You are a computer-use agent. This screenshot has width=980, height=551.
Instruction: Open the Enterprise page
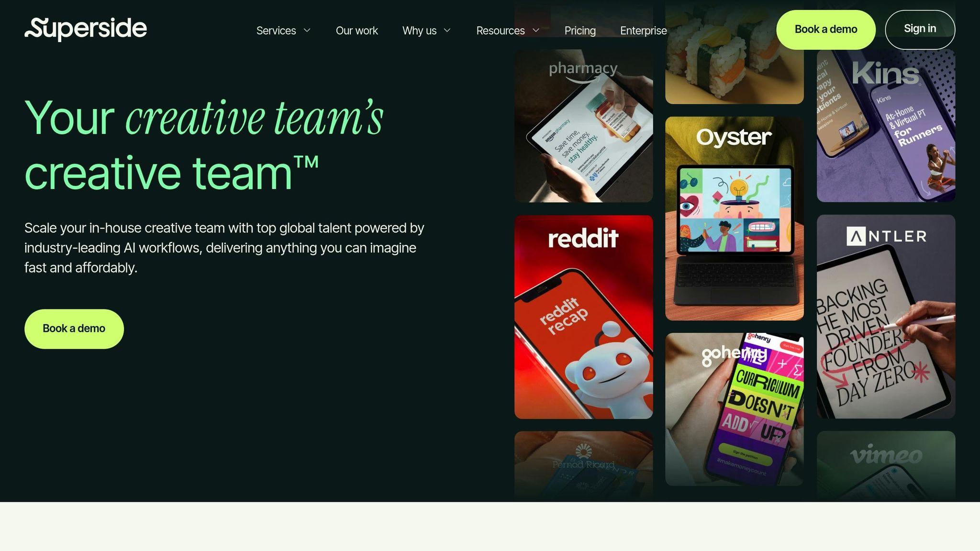(644, 31)
